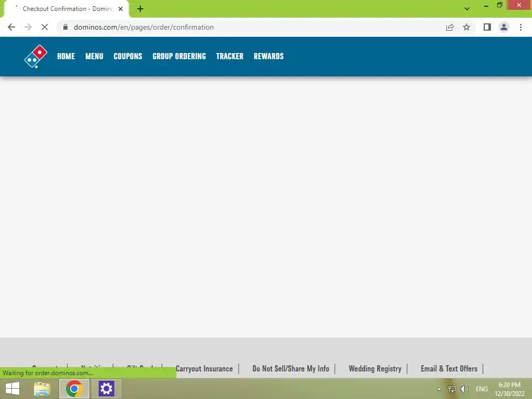Expand the tab search chevron

(467, 9)
